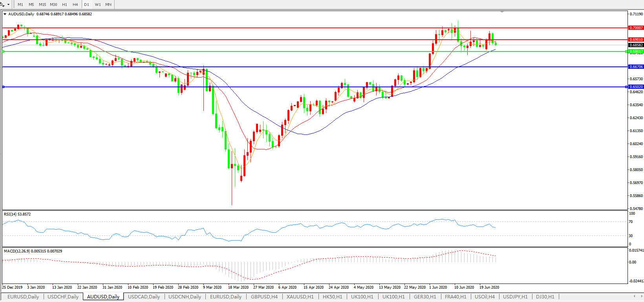Click the green 0.68017 price level label
The width and height of the screenshot is (644, 302).
[x=636, y=52]
